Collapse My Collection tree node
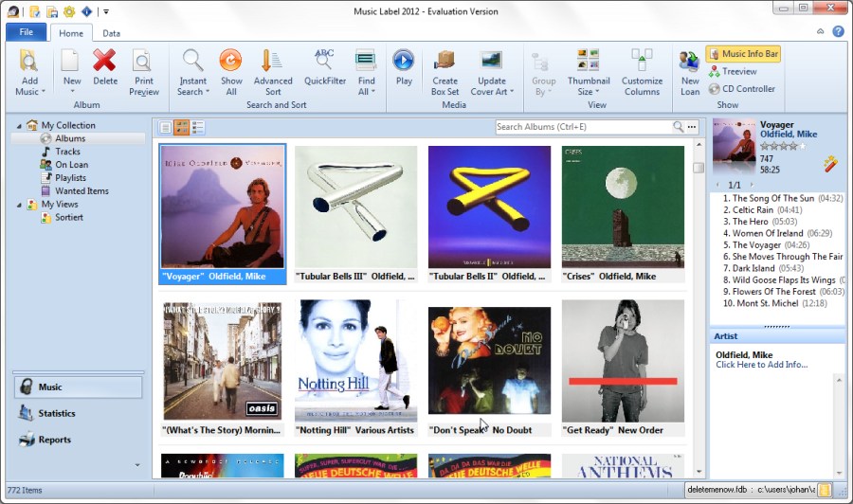The width and height of the screenshot is (853, 504). pos(19,126)
